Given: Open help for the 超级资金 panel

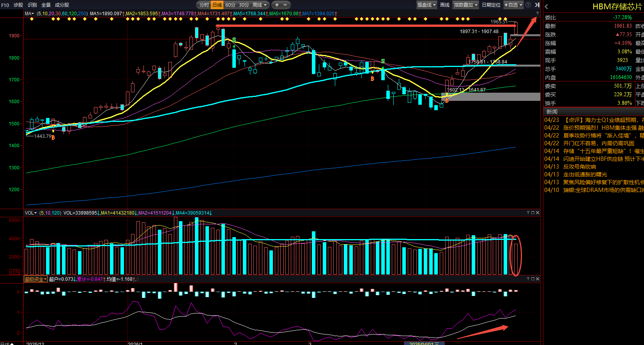Looking at the screenshot, I should pos(528,279).
